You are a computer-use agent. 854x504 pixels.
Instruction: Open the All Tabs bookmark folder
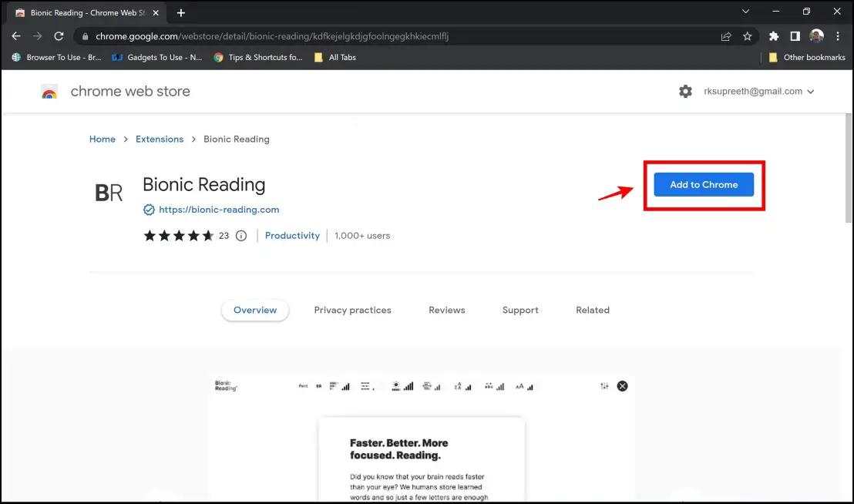pos(335,57)
